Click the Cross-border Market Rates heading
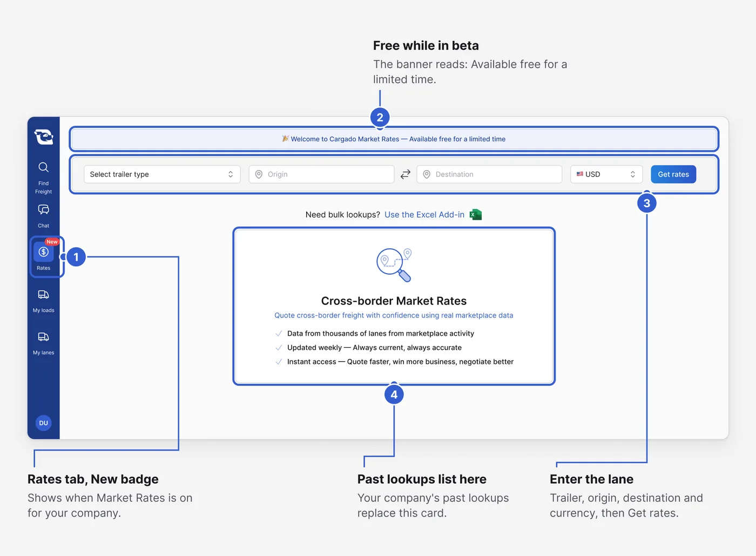Viewport: 756px width, 556px height. pyautogui.click(x=394, y=301)
